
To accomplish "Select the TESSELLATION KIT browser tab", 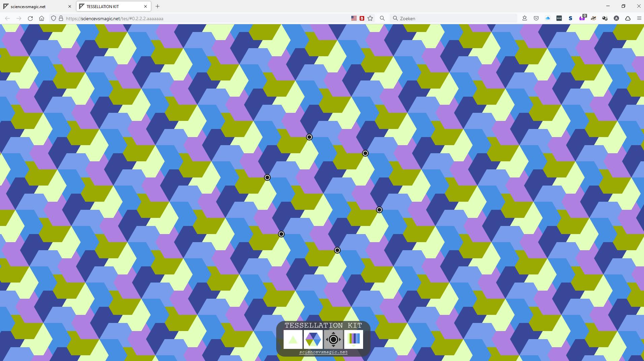I will coord(114,6).
